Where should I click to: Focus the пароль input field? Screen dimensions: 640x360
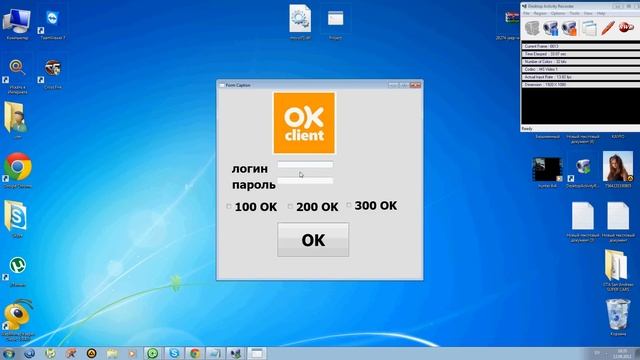point(305,180)
